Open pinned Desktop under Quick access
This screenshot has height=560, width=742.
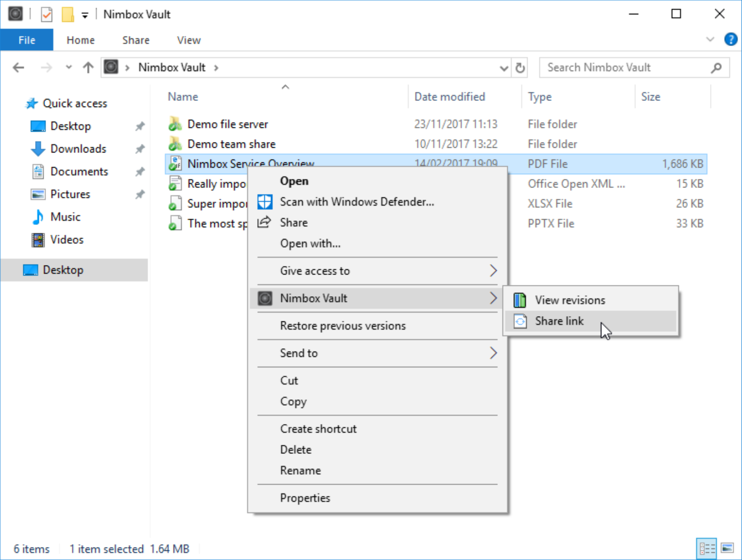pyautogui.click(x=71, y=126)
